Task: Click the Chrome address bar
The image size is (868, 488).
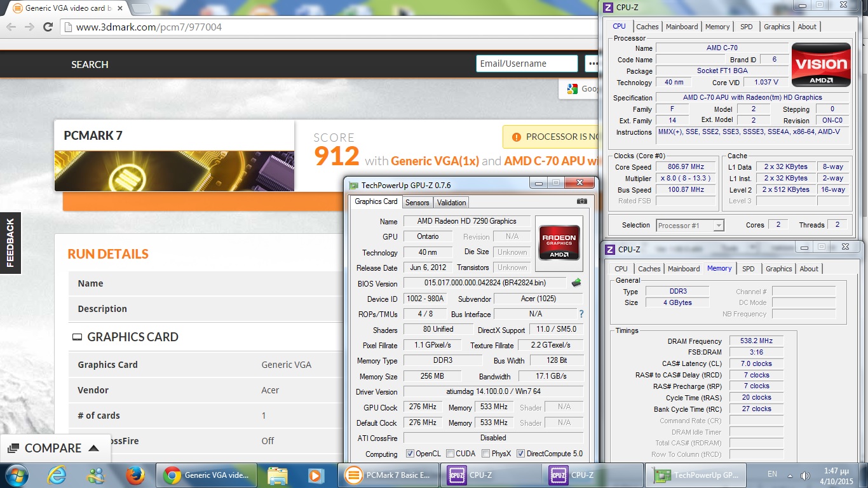Action: 330,27
